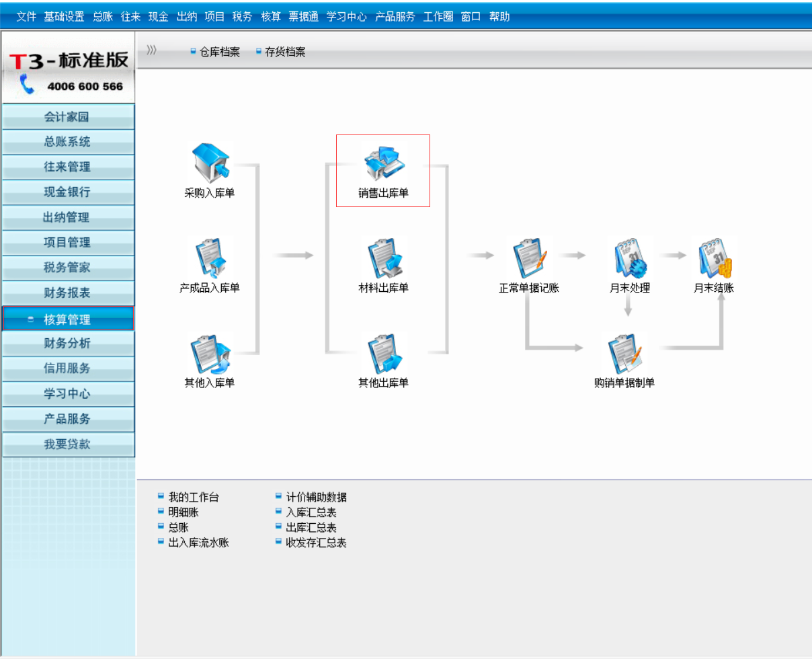812x659 pixels.
Task: Switch to 总账系统 in sidebar
Action: [67, 142]
